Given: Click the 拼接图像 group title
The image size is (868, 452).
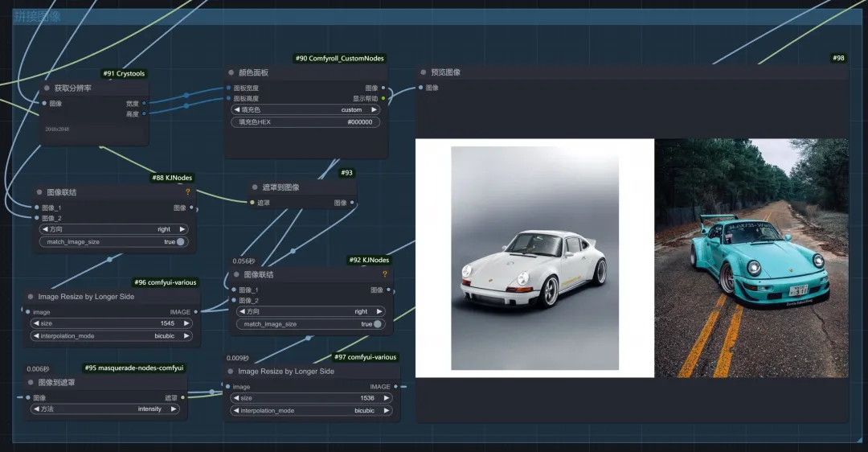Looking at the screenshot, I should [37, 17].
